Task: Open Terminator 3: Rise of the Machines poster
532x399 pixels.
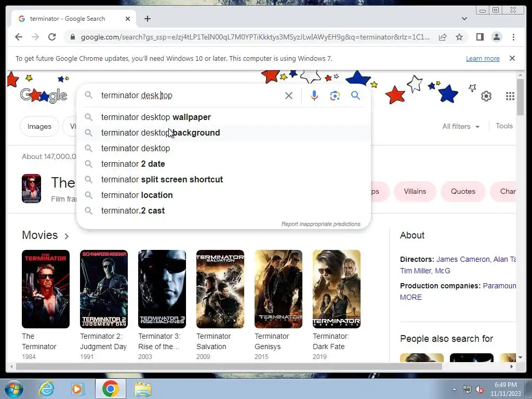Action: point(162,289)
